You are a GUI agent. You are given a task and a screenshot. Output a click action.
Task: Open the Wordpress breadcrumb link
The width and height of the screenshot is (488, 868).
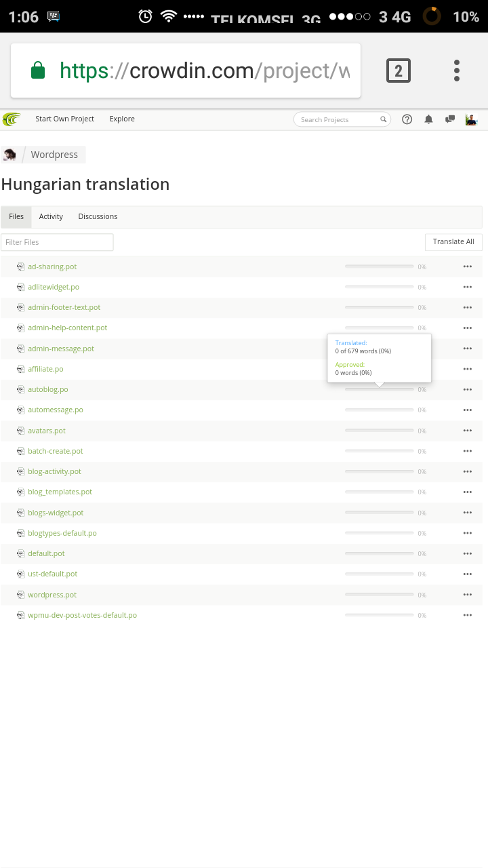[54, 155]
